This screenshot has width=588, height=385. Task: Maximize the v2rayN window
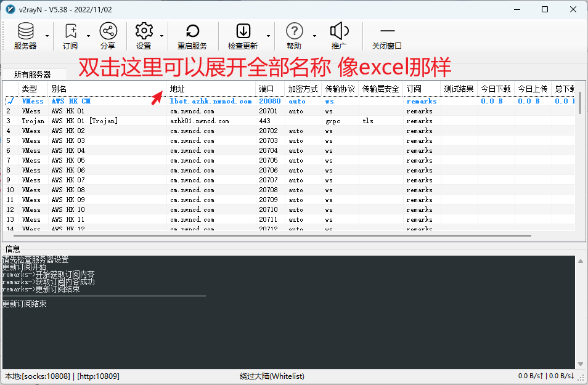pyautogui.click(x=545, y=9)
